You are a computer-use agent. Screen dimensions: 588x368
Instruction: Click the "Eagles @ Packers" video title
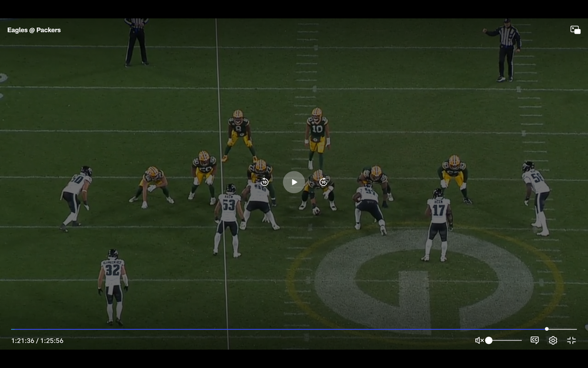tap(34, 30)
